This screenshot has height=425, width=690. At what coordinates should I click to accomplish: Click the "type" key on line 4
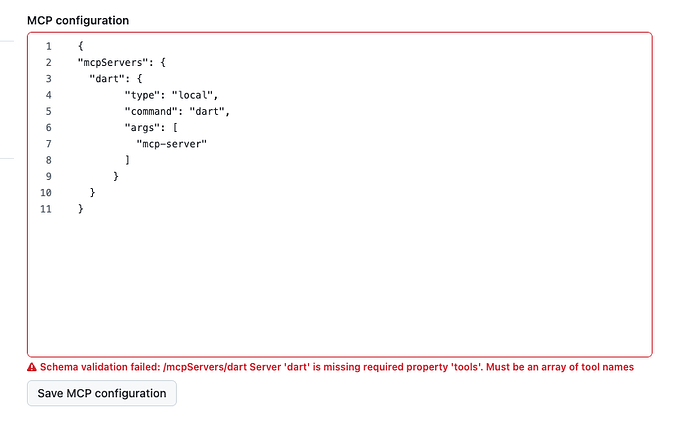point(142,95)
